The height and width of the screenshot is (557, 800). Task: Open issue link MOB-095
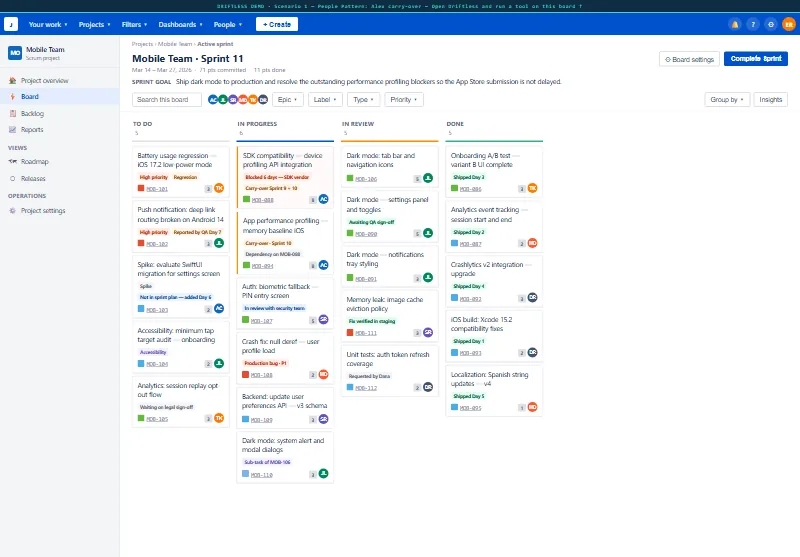[x=470, y=408]
